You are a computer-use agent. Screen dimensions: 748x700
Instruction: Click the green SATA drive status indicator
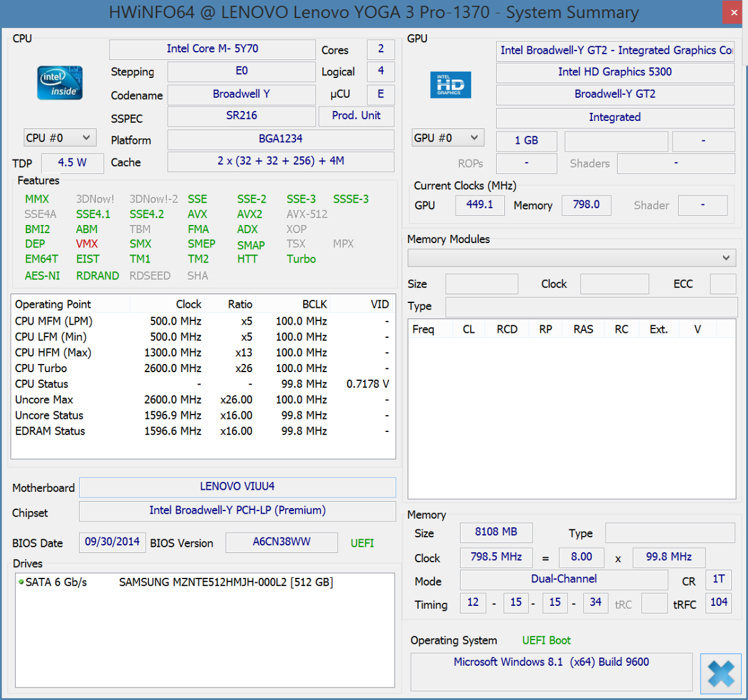pos(21,582)
